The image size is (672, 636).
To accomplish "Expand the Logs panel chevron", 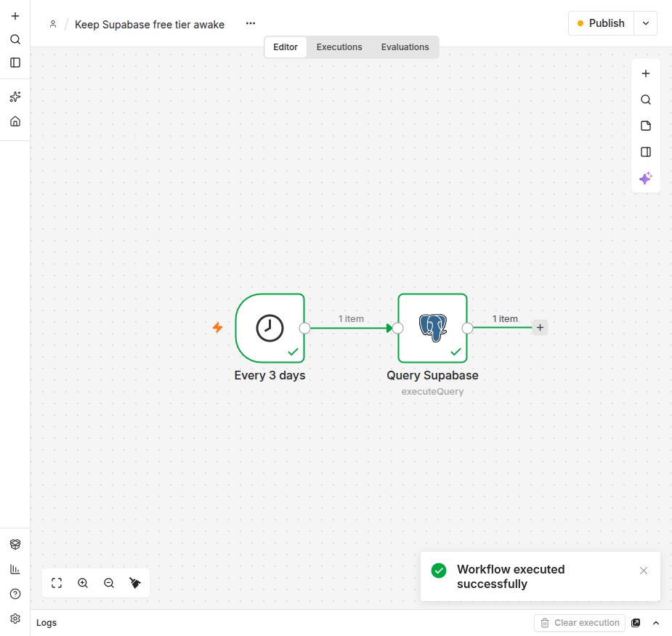I will [656, 623].
